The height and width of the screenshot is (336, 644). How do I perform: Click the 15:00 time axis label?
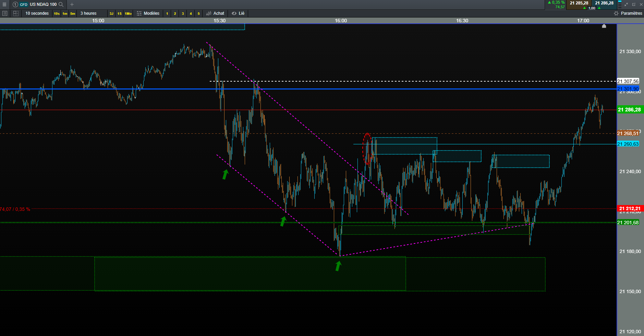coord(98,21)
